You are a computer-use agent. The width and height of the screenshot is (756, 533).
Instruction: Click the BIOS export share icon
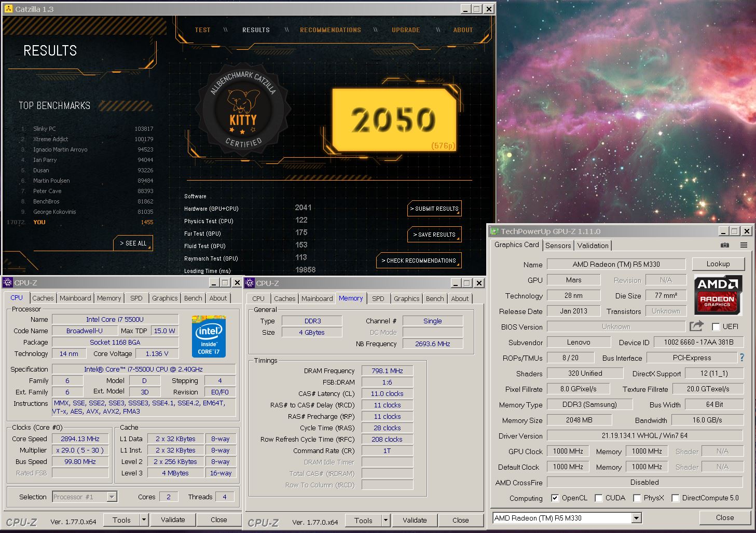(696, 326)
